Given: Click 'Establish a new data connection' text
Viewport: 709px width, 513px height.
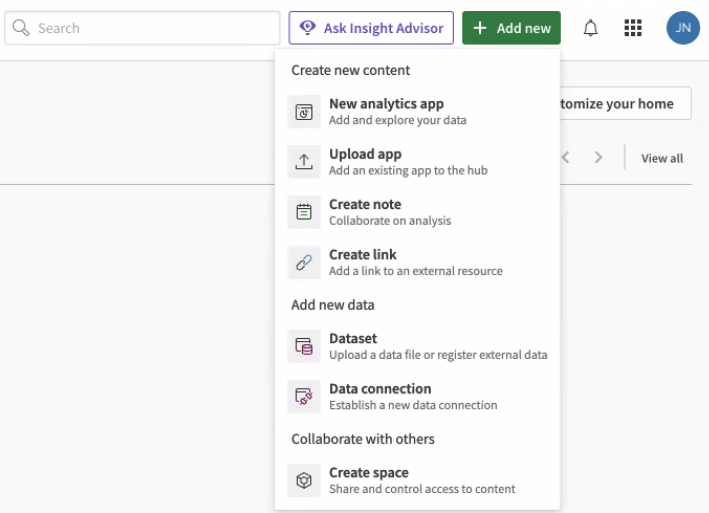Looking at the screenshot, I should click(413, 405).
